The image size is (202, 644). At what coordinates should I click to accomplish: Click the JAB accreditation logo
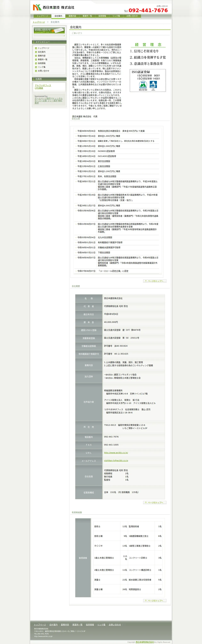coord(153,85)
